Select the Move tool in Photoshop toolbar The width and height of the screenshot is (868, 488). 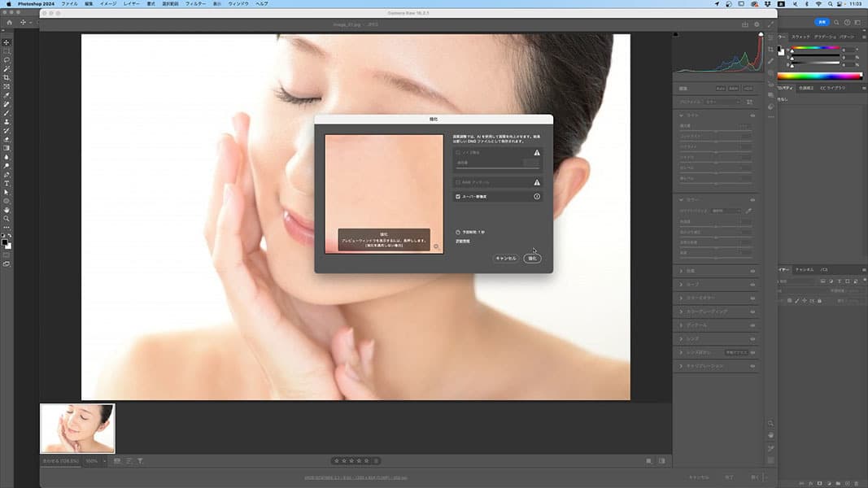[x=7, y=42]
